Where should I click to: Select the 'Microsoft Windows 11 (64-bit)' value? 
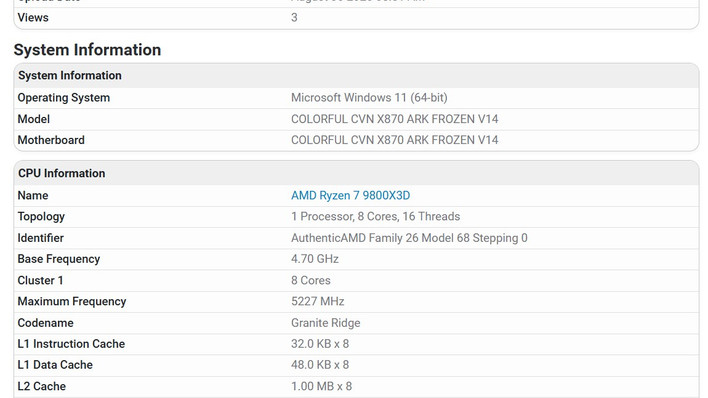click(369, 98)
